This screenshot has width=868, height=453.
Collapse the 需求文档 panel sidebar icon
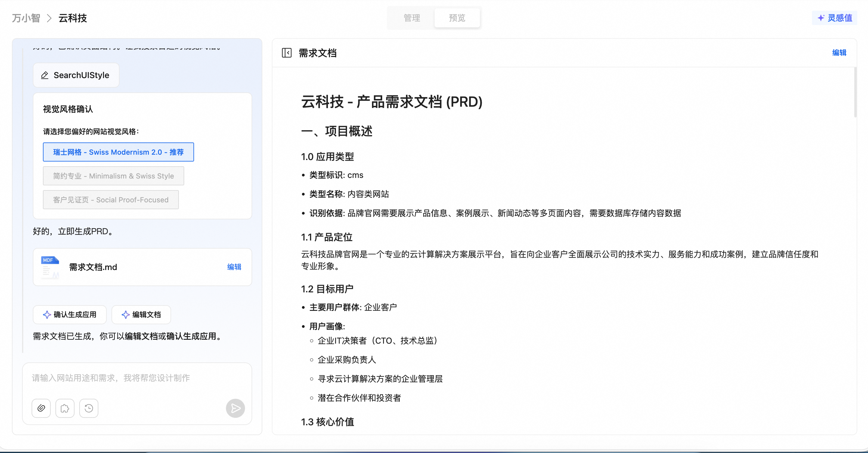pyautogui.click(x=286, y=53)
